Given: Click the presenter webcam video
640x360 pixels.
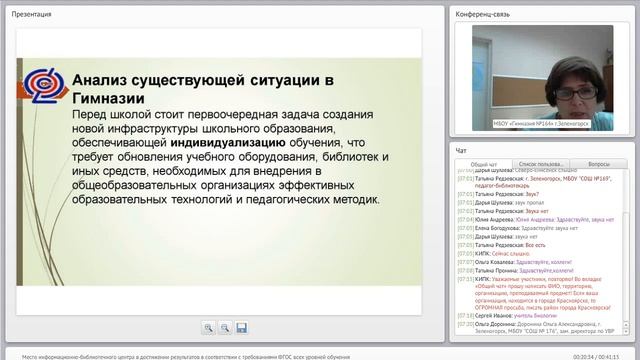Looking at the screenshot, I should pos(542,78).
